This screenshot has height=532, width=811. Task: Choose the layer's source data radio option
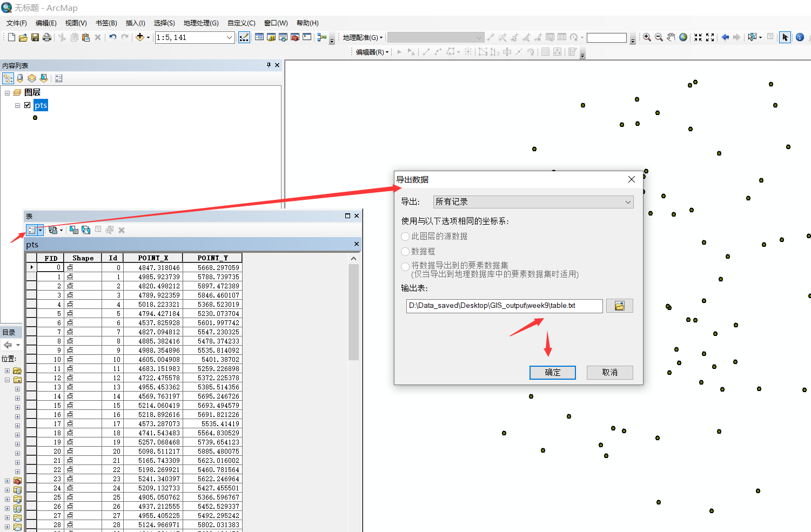coord(405,237)
